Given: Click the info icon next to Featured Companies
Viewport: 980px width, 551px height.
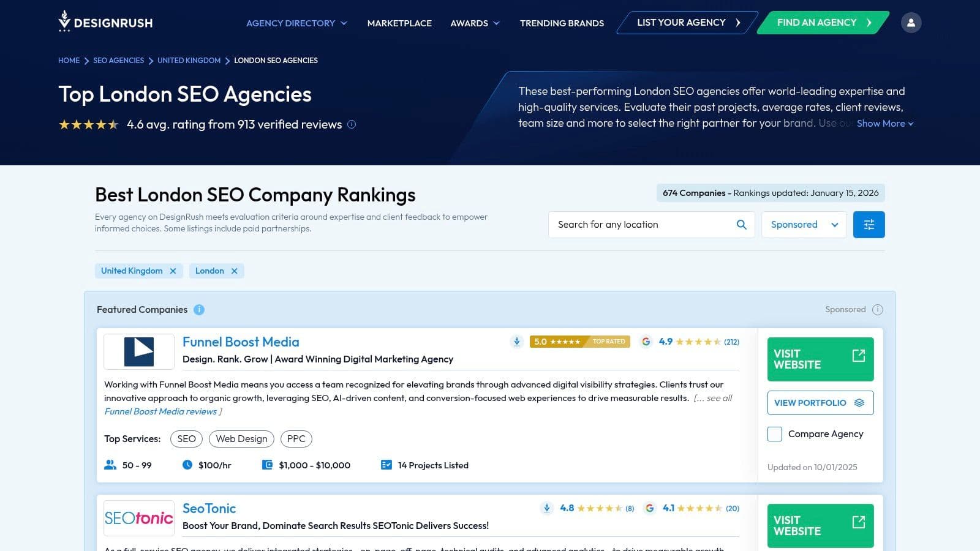Looking at the screenshot, I should click(x=199, y=310).
